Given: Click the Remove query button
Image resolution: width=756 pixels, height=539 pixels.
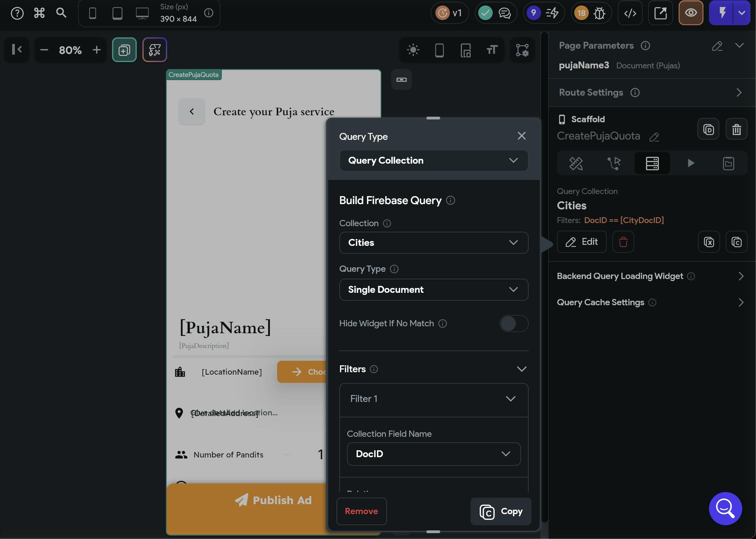Looking at the screenshot, I should (x=361, y=511).
